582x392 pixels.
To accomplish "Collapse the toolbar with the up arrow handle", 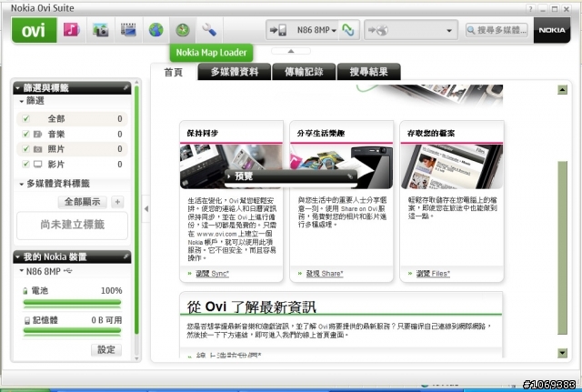I will click(x=291, y=51).
